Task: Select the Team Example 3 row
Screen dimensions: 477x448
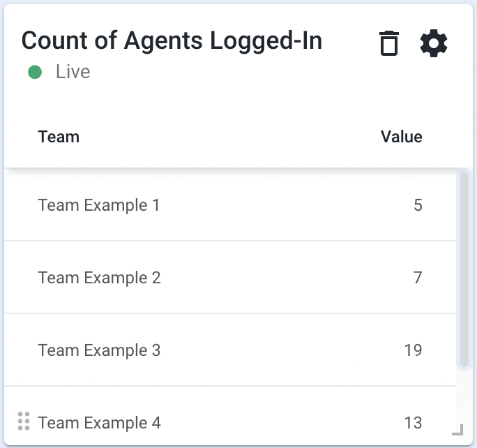Action: 230,350
